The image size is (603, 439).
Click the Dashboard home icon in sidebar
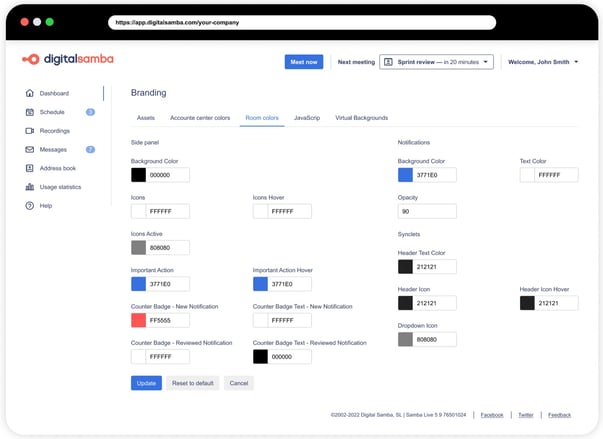(30, 93)
